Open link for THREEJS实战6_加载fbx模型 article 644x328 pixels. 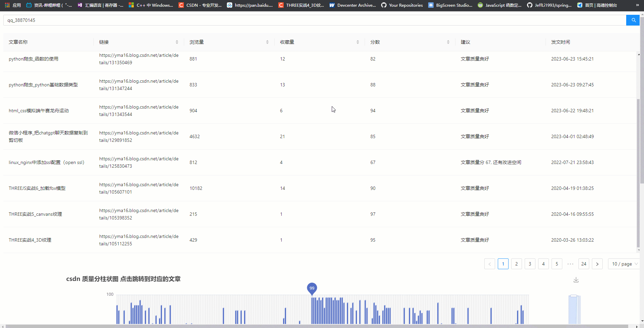(138, 188)
